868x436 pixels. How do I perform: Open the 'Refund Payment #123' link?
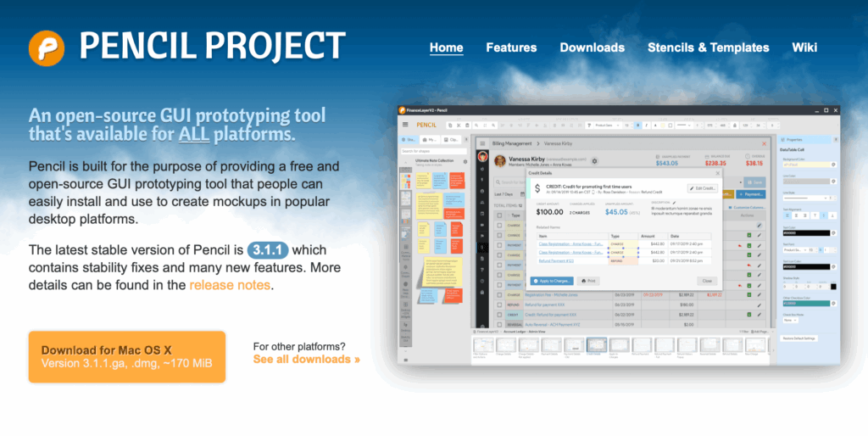556,261
